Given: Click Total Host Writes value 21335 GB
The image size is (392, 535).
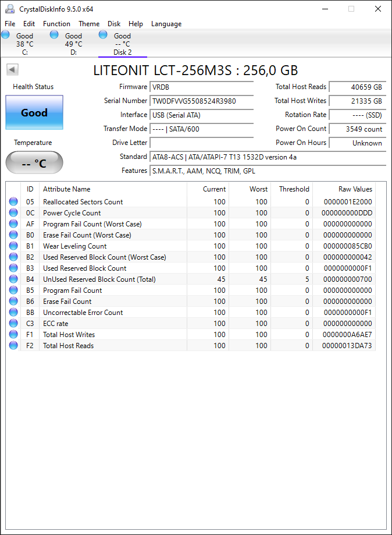Looking at the screenshot, I should tap(358, 101).
